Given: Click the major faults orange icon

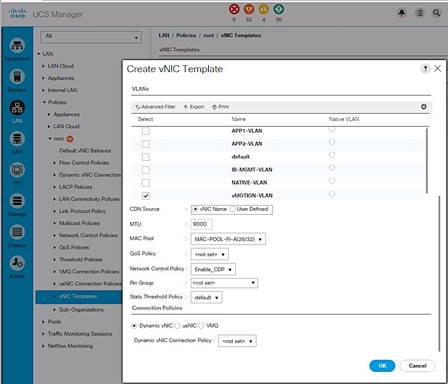Looking at the screenshot, I should 249,9.
